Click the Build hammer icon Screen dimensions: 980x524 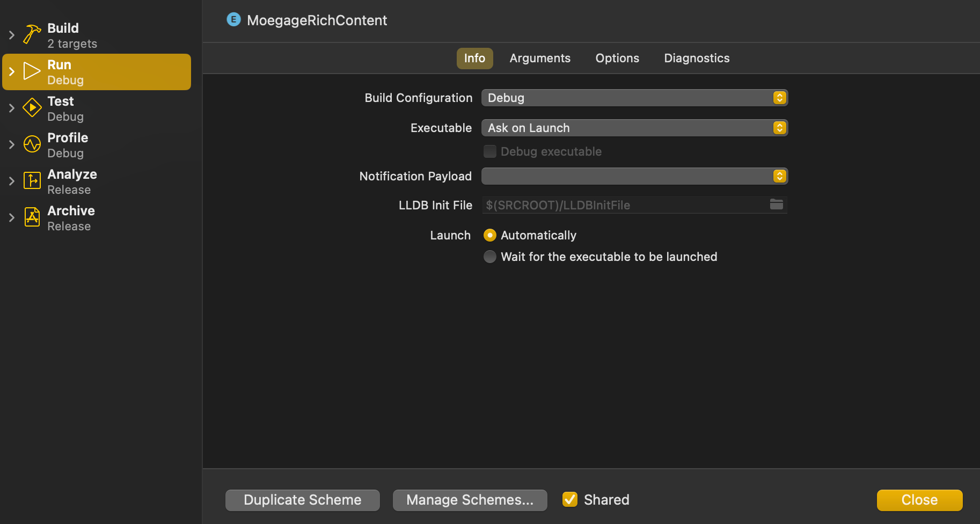(x=32, y=35)
